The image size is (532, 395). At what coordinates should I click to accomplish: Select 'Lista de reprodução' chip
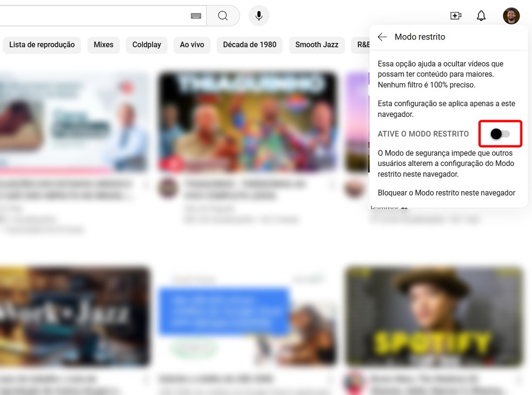pyautogui.click(x=42, y=45)
